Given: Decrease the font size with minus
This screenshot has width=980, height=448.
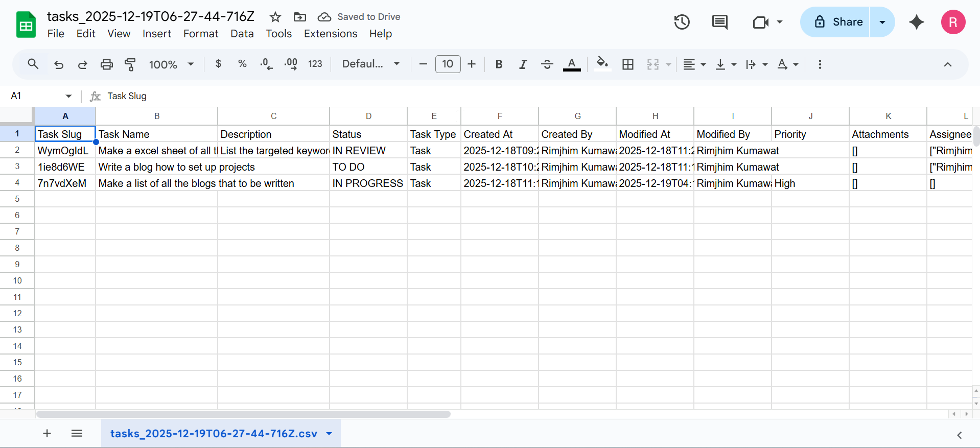Looking at the screenshot, I should click(423, 64).
